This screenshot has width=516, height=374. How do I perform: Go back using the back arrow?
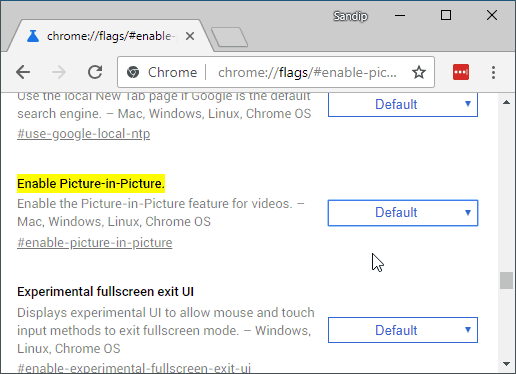23,72
